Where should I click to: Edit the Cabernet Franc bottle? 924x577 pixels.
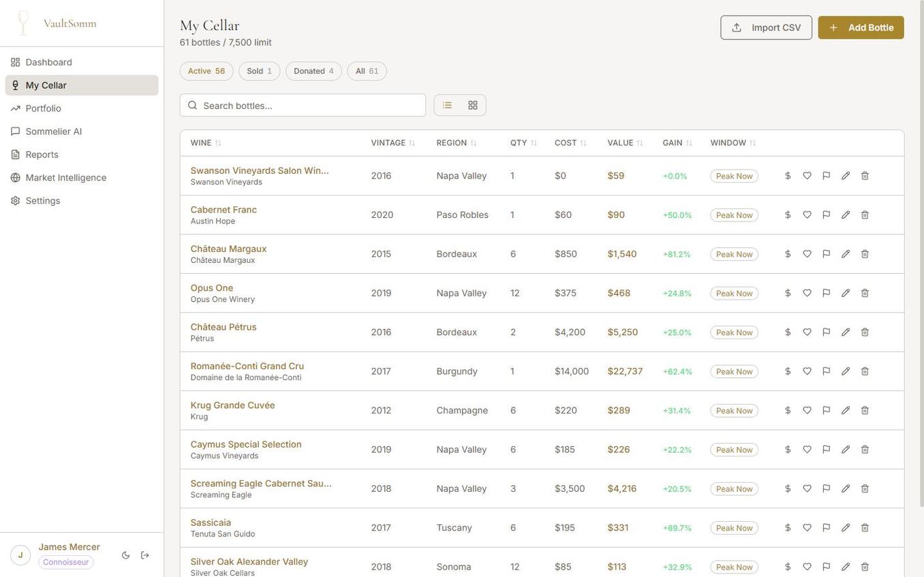click(x=846, y=215)
